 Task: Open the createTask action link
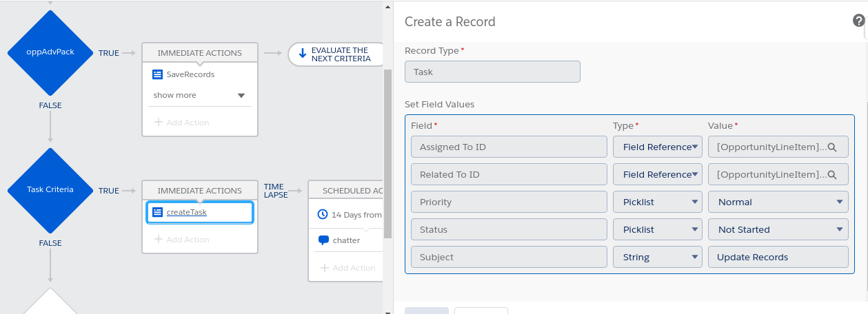coord(187,212)
